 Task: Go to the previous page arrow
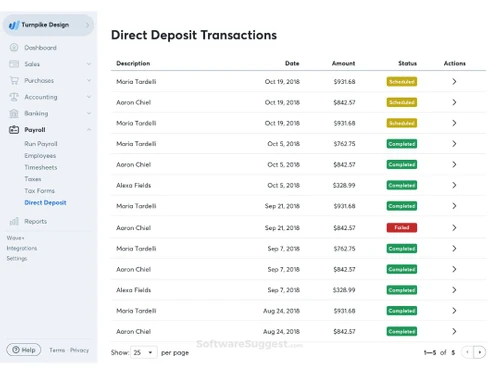(467, 352)
